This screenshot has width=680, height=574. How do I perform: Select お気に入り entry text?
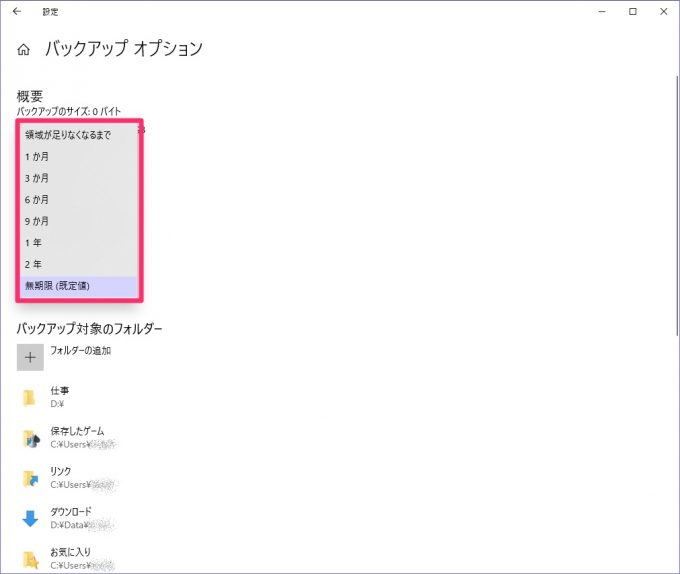(71, 552)
